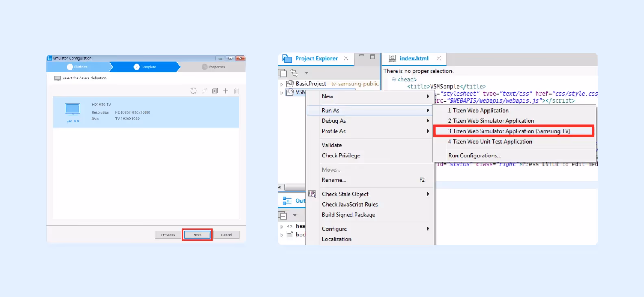
Task: Cancel the Emulator Configuration dialog
Action: [226, 235]
